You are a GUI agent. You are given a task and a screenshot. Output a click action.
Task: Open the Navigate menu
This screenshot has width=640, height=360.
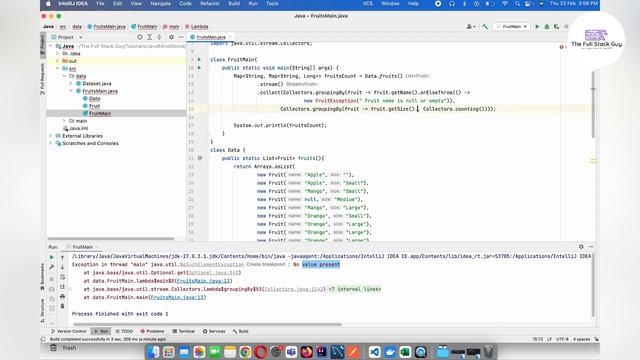pyautogui.click(x=160, y=4)
